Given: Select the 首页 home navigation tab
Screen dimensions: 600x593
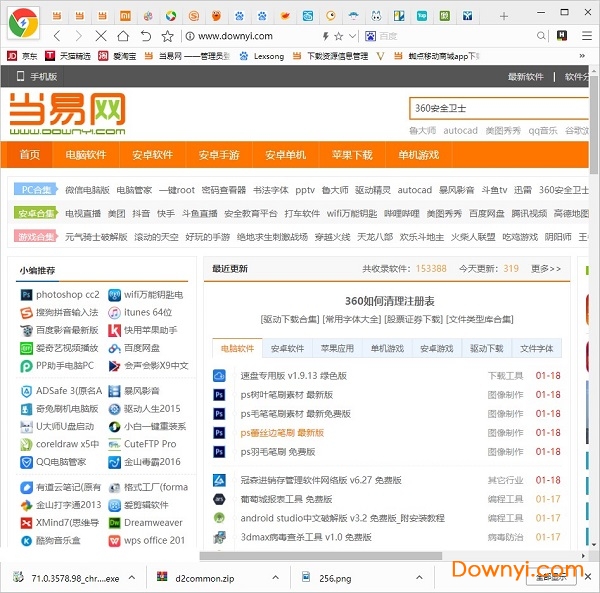Looking at the screenshot, I should 30,155.
